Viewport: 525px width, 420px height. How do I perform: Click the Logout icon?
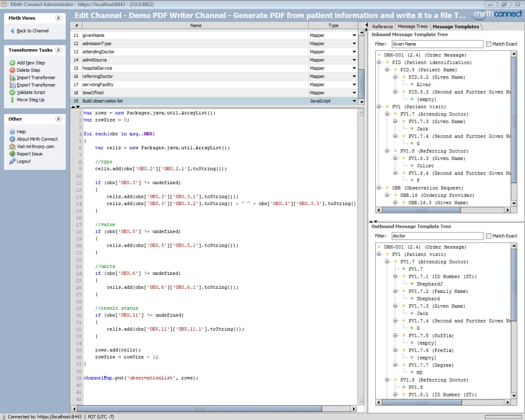12,161
